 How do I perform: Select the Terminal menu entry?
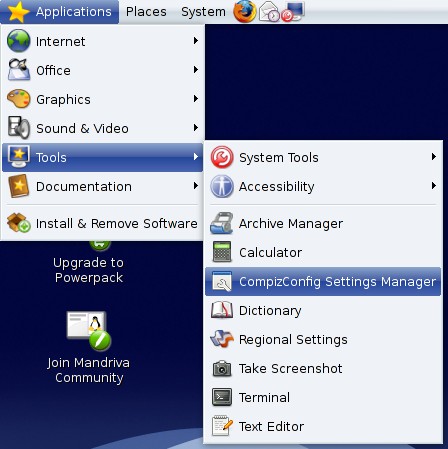[323, 397]
